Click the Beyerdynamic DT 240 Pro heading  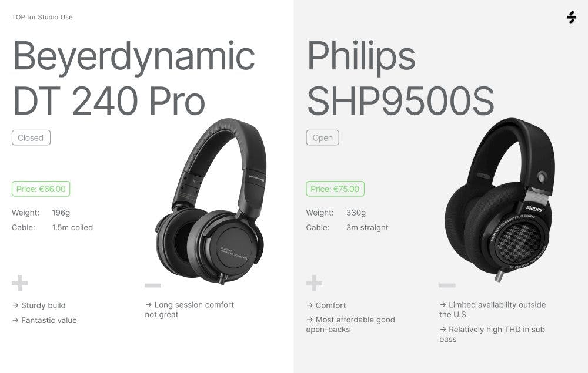134,78
